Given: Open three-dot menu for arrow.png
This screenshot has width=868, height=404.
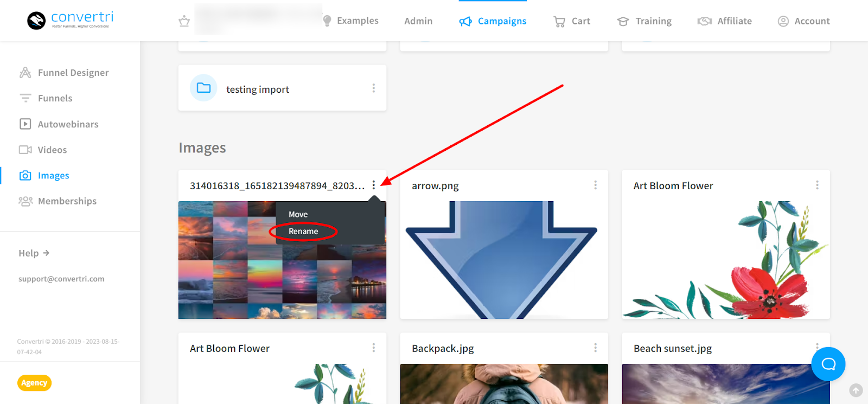Looking at the screenshot, I should [x=596, y=185].
